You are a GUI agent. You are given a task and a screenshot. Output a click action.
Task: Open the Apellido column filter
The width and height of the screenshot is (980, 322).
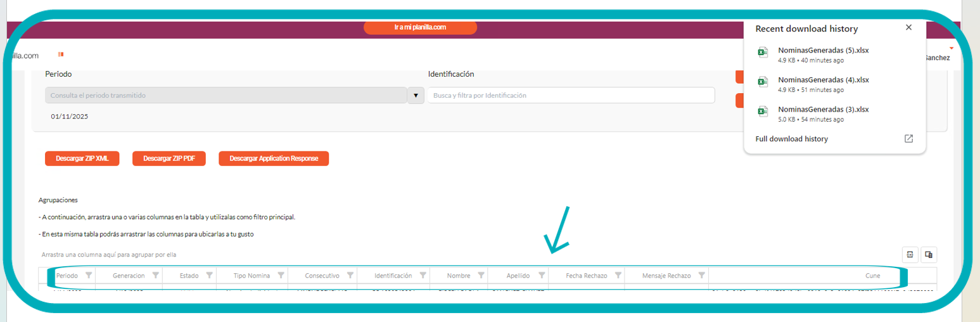[x=542, y=276]
